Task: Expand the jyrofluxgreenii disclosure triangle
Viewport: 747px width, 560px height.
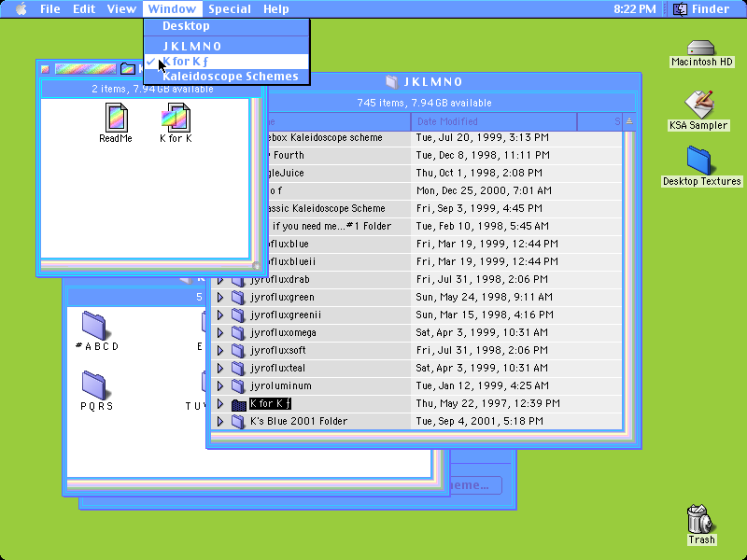Action: 219,315
